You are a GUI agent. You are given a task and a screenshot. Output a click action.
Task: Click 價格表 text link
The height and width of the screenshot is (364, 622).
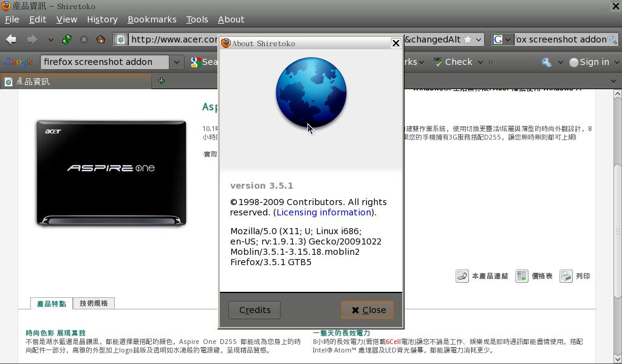(542, 276)
